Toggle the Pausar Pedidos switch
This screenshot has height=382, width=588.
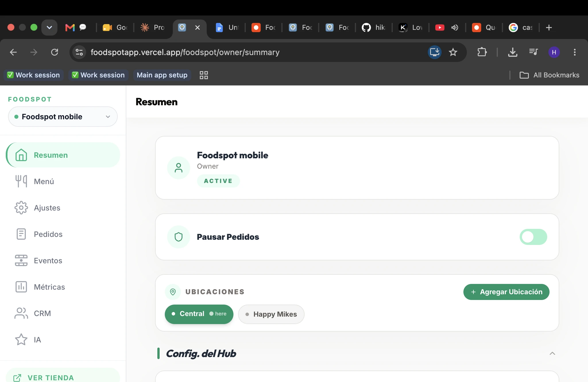click(533, 237)
